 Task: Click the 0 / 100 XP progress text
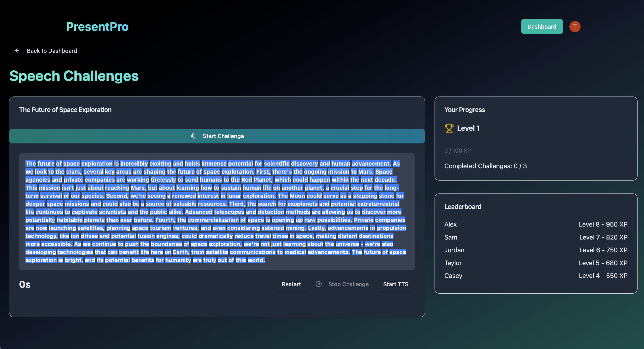tap(457, 151)
